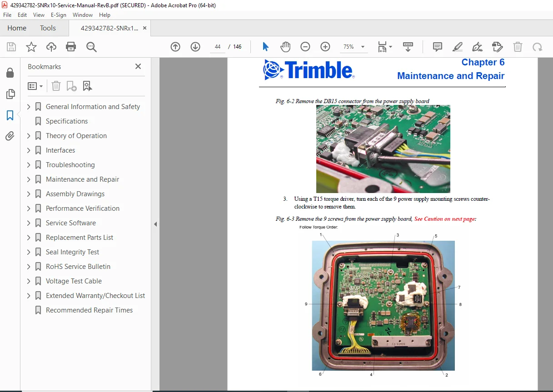The image size is (553, 392).
Task: Jump to the Specifications bookmark
Action: pos(67,121)
